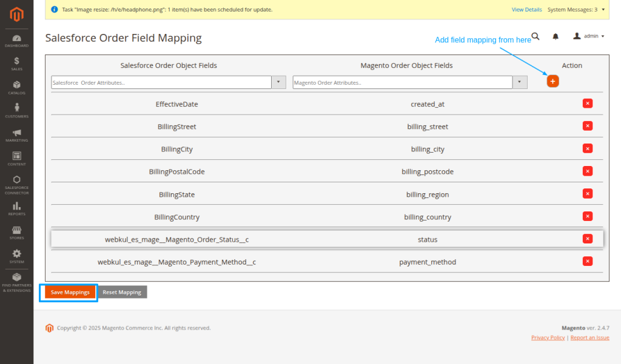Image resolution: width=621 pixels, height=364 pixels.
Task: Click the Magento Order Attributes field
Action: (x=403, y=82)
